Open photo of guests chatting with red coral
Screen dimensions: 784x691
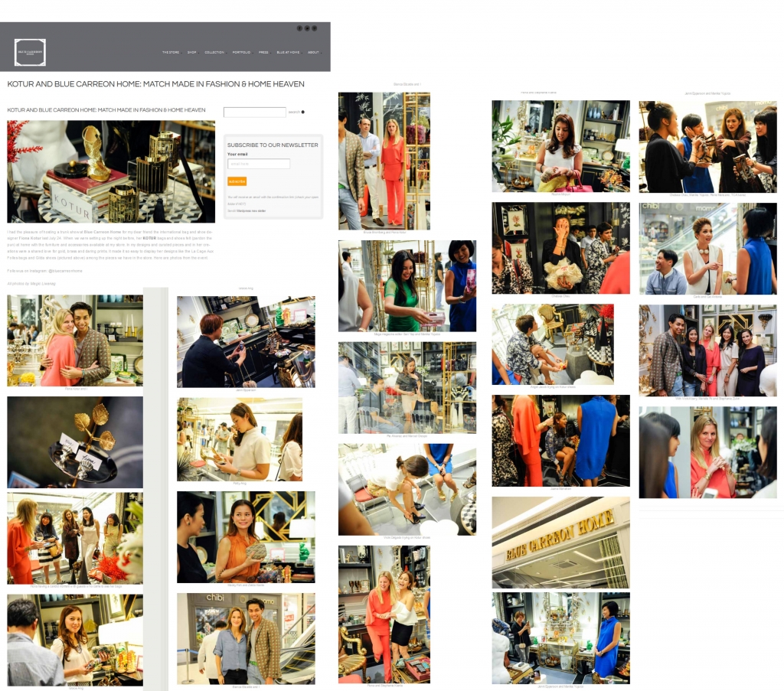click(x=75, y=538)
